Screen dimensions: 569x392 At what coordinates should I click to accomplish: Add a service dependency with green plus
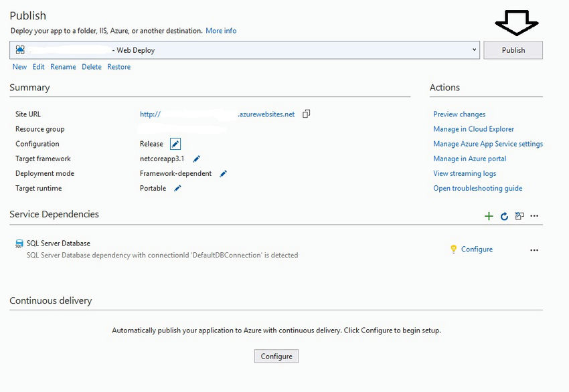[489, 216]
